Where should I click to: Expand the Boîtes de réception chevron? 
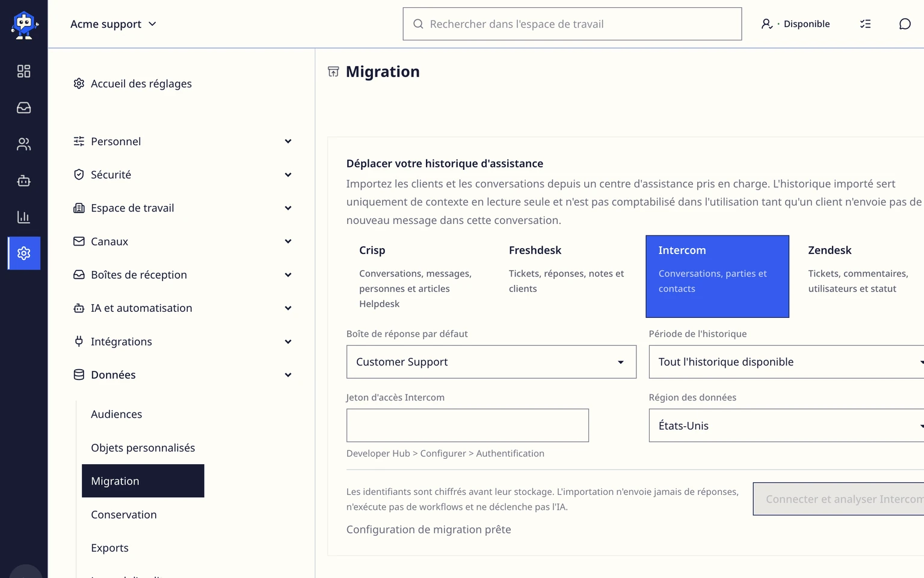(x=288, y=275)
